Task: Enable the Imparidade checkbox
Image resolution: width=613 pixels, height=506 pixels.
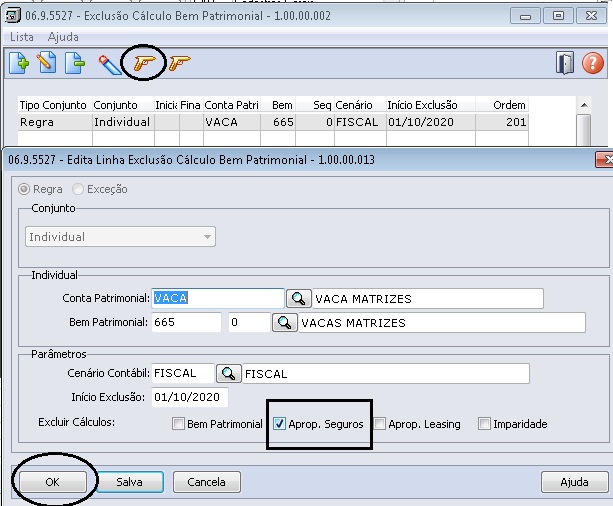Action: pos(484,423)
